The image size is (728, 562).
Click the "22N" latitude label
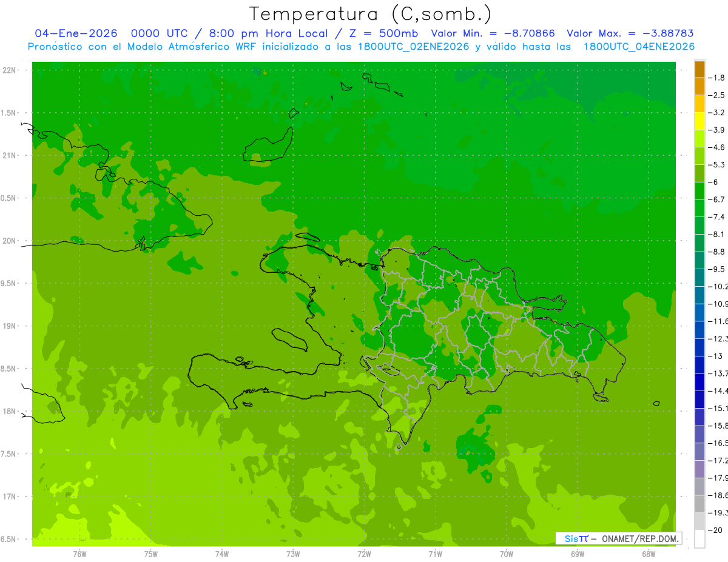pos(9,70)
